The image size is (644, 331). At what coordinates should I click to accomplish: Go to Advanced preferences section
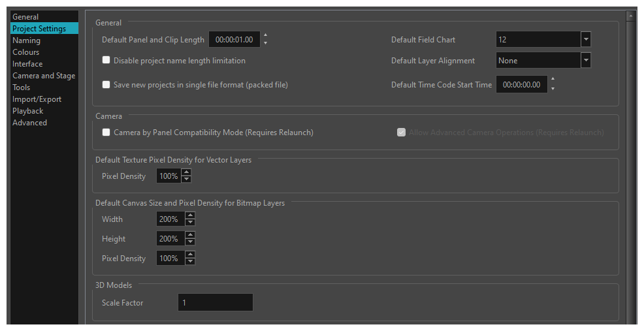(x=29, y=123)
